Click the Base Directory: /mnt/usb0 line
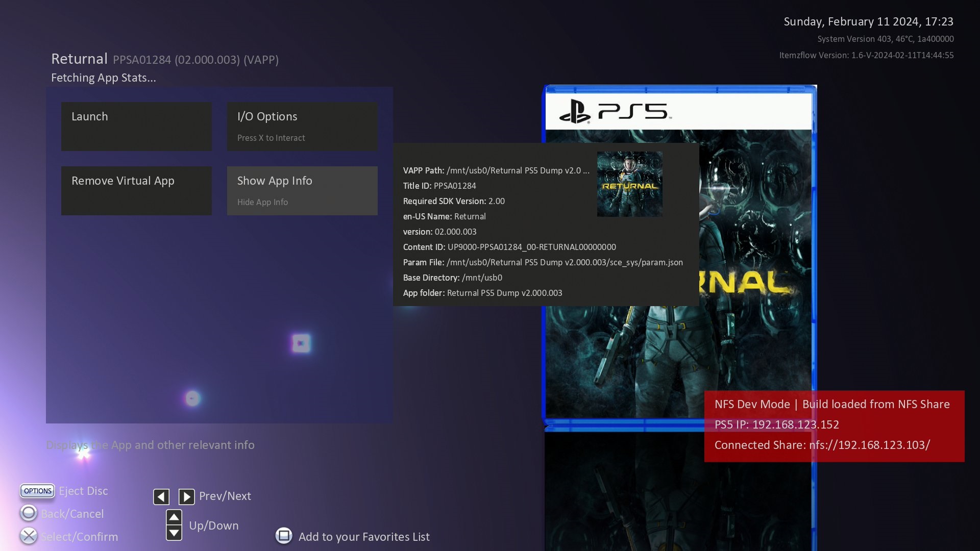 coord(453,278)
